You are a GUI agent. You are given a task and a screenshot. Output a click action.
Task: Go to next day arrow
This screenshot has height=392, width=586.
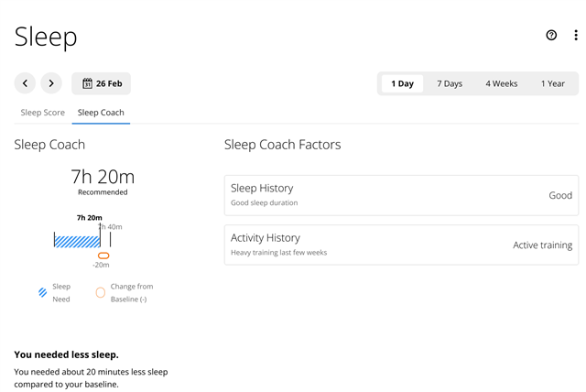pos(51,83)
